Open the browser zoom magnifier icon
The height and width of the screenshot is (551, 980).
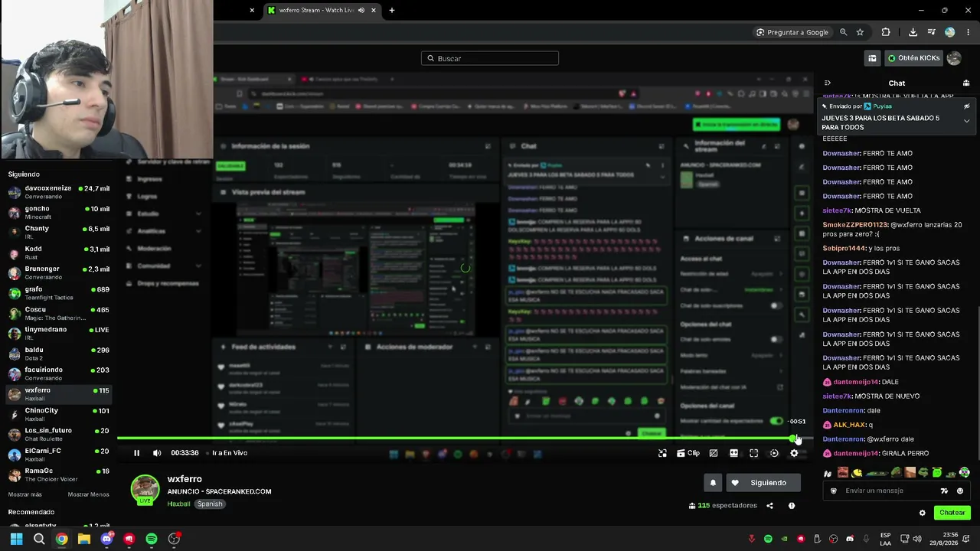843,32
